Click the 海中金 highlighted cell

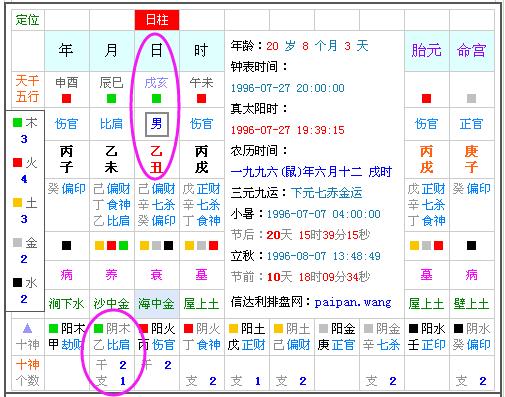point(157,303)
